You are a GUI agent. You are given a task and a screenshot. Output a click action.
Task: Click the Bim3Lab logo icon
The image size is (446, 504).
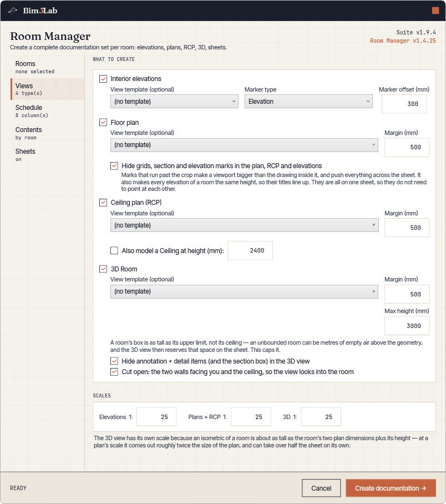(x=13, y=11)
